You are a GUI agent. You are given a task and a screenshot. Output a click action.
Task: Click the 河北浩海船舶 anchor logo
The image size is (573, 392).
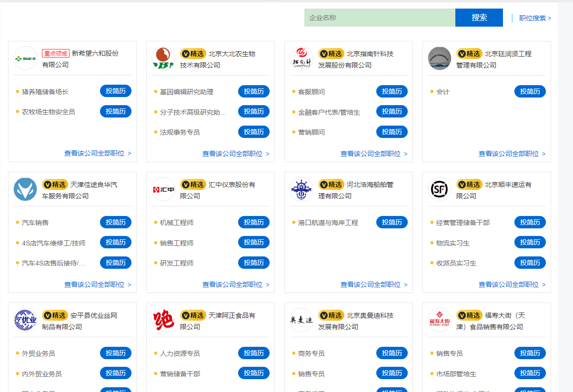(x=302, y=189)
